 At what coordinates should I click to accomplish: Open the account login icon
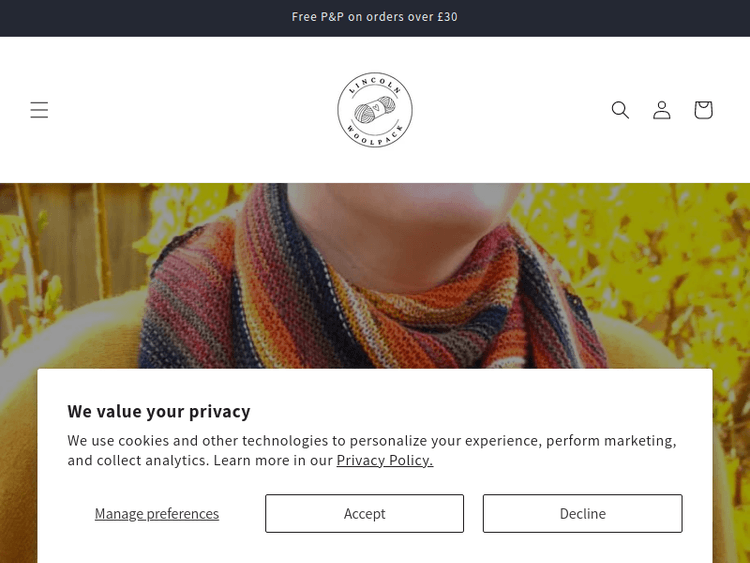(x=662, y=110)
